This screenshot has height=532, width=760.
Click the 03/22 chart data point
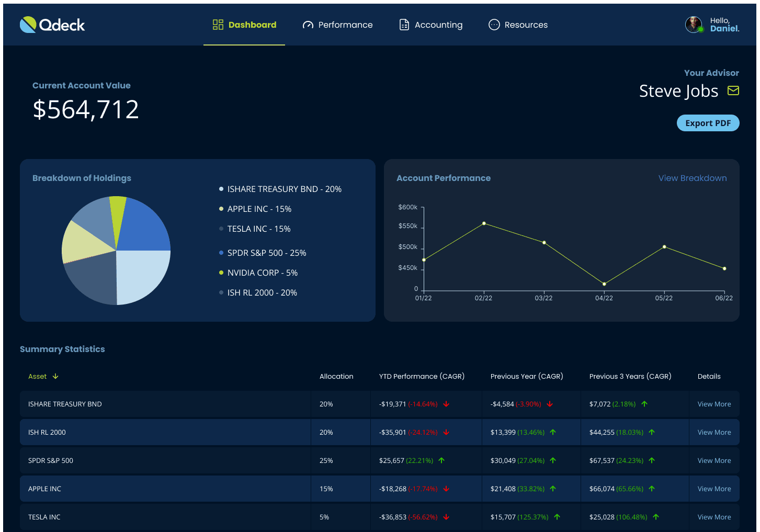coord(544,243)
